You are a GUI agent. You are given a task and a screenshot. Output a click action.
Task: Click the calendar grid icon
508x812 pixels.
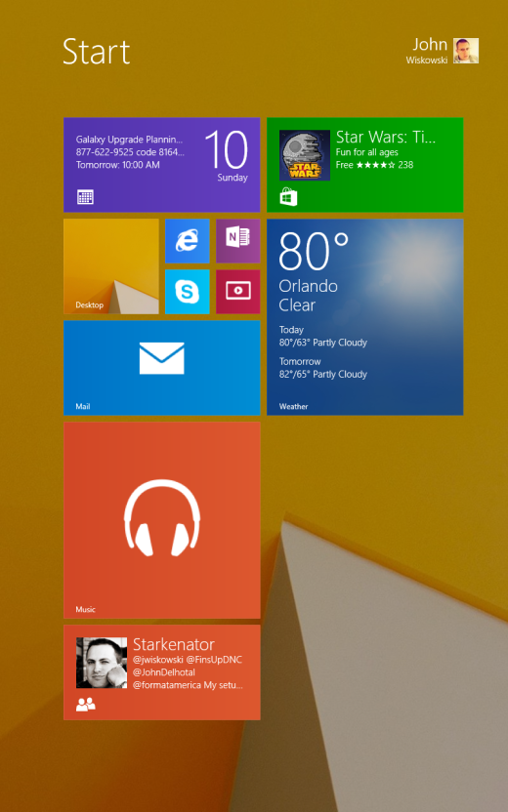(85, 197)
